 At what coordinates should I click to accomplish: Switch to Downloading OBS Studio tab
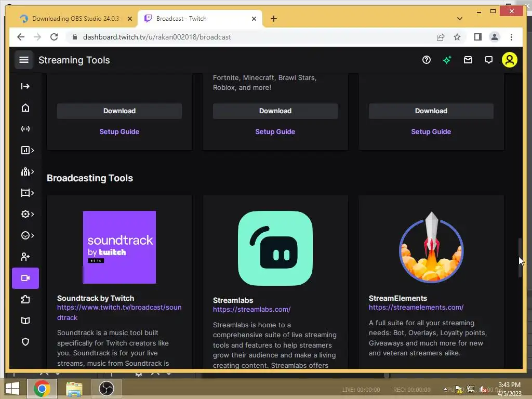click(76, 19)
